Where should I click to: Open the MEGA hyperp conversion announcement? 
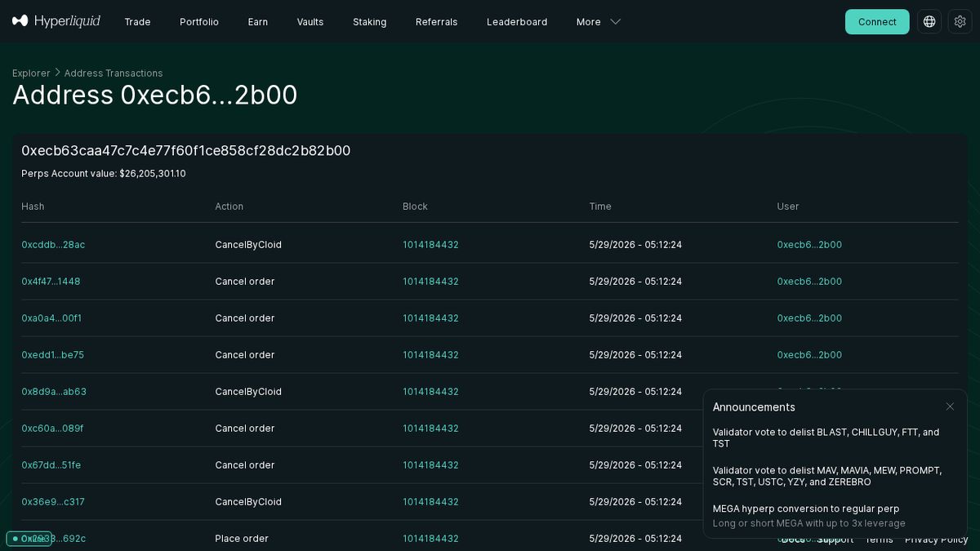808,516
